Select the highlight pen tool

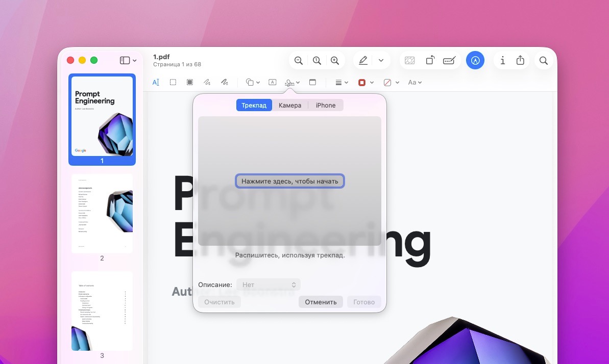click(x=363, y=61)
